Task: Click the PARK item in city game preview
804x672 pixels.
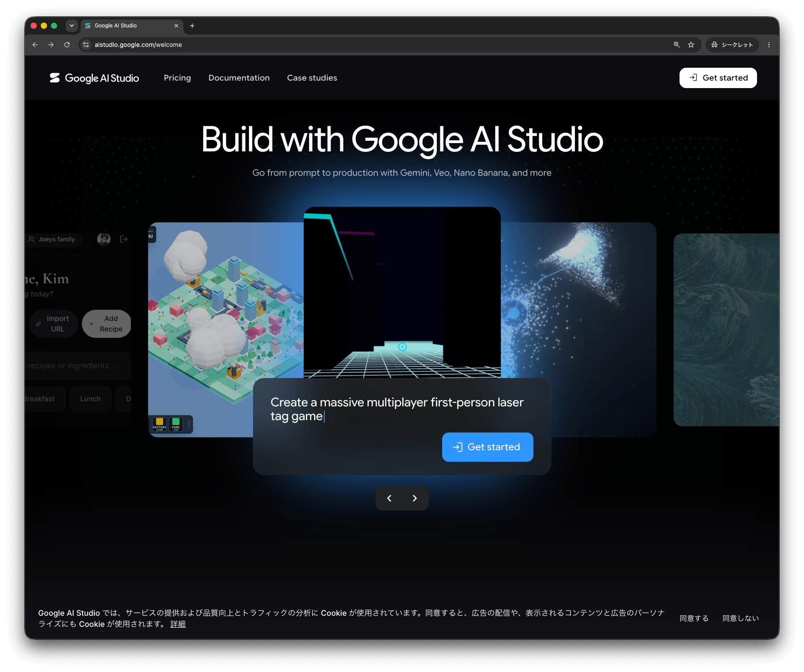Action: click(x=176, y=424)
